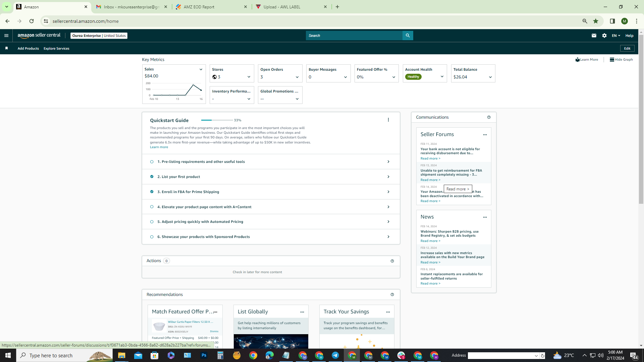Open Photoshop from taskbar
The image size is (644, 362).
(x=204, y=355)
